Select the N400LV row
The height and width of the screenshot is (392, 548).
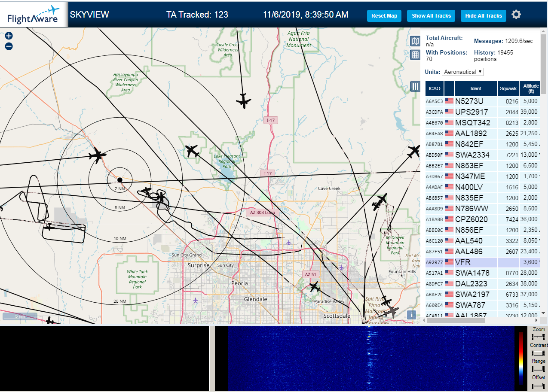[x=482, y=187]
